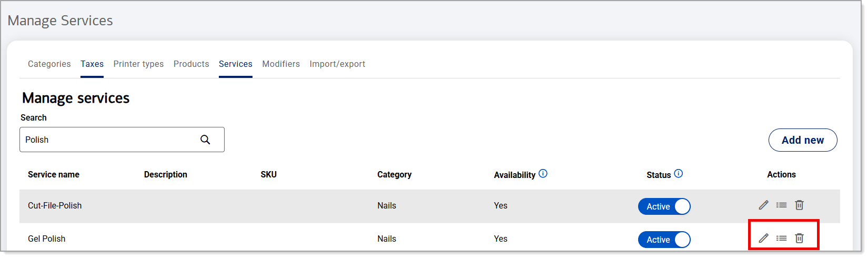Click Yes availability in Cut-File-Polish row
Image resolution: width=868 pixels, height=258 pixels.
tap(501, 205)
